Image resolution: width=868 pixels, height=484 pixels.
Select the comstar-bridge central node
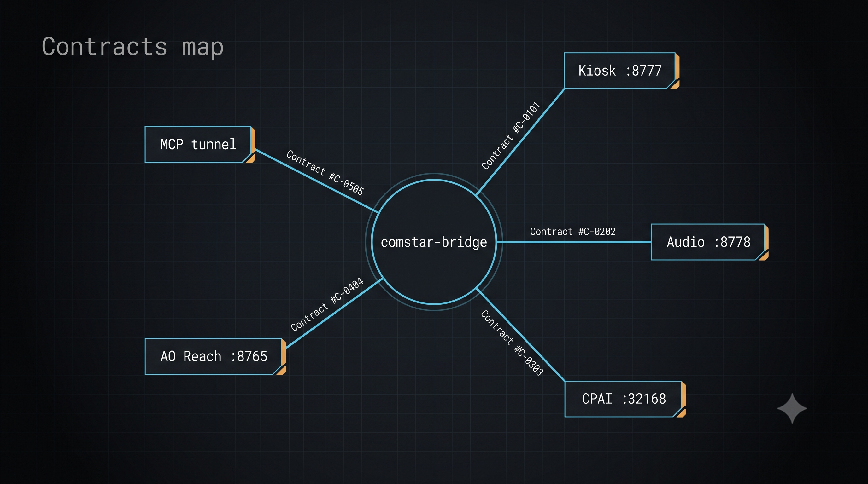(434, 242)
